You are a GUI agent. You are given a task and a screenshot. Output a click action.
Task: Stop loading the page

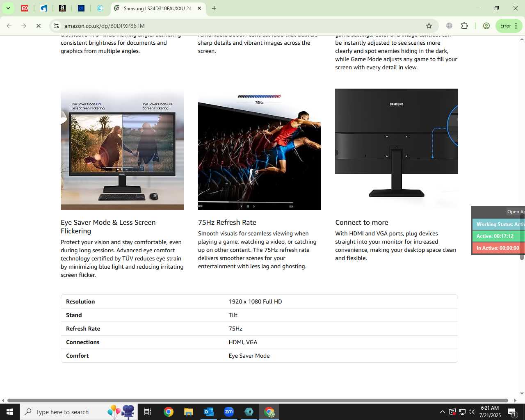click(39, 26)
